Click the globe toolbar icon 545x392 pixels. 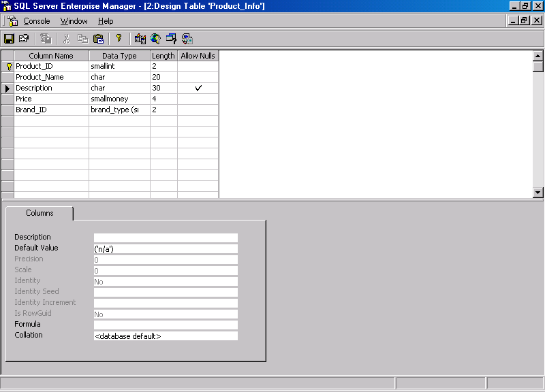(156, 39)
